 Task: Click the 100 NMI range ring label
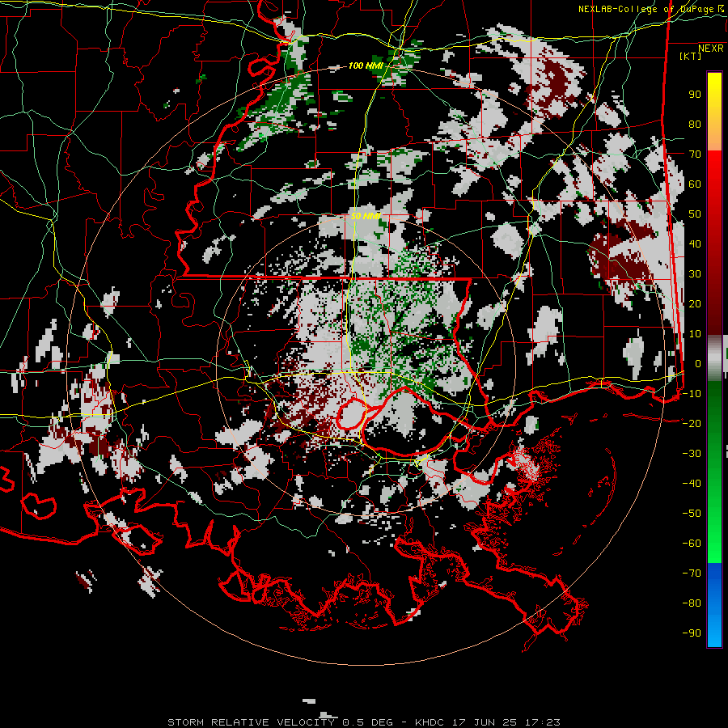(366, 66)
